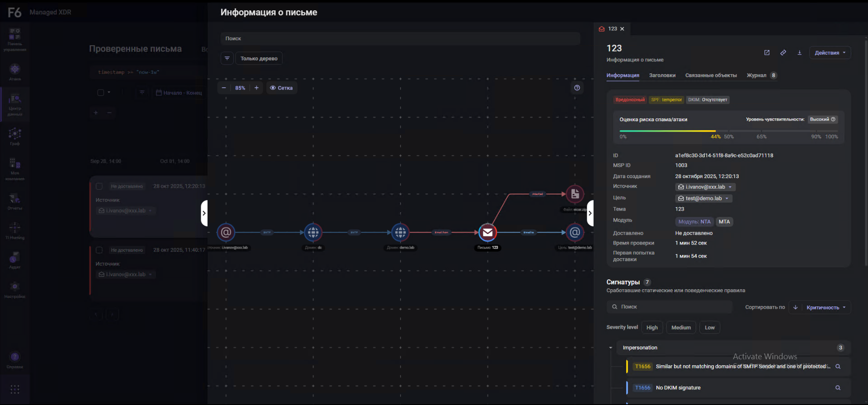Copy link using the chain icon
Image resolution: width=868 pixels, height=405 pixels.
pos(783,53)
